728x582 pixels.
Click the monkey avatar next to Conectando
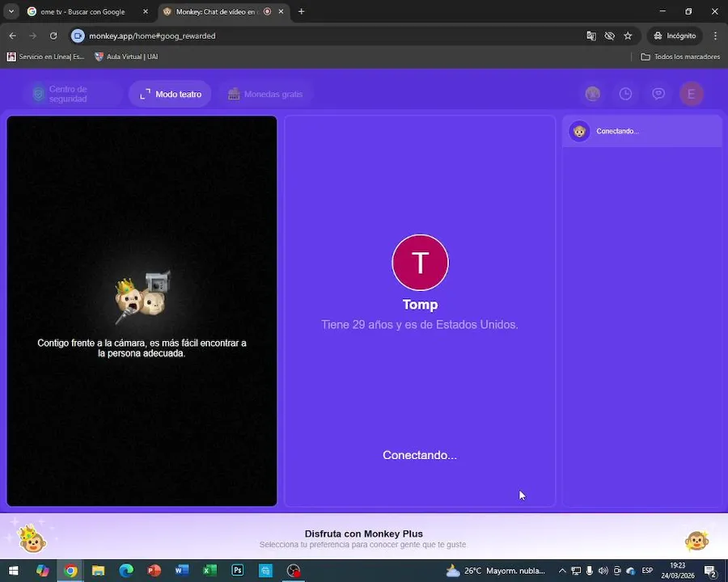point(579,131)
